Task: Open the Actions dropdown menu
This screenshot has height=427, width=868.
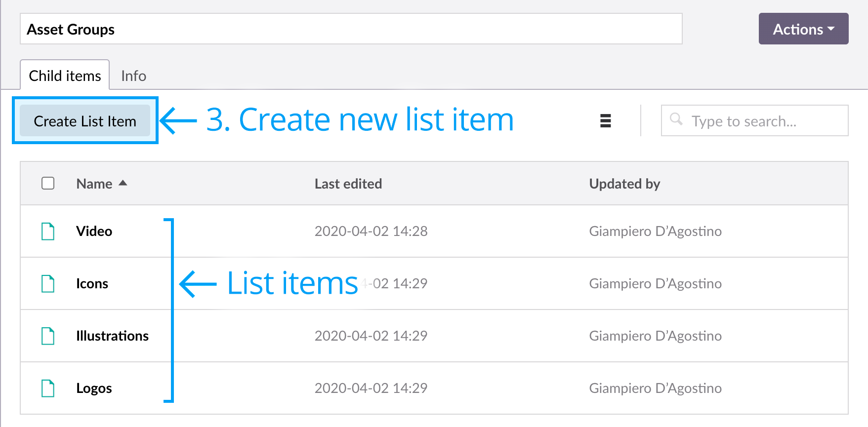Action: [803, 29]
